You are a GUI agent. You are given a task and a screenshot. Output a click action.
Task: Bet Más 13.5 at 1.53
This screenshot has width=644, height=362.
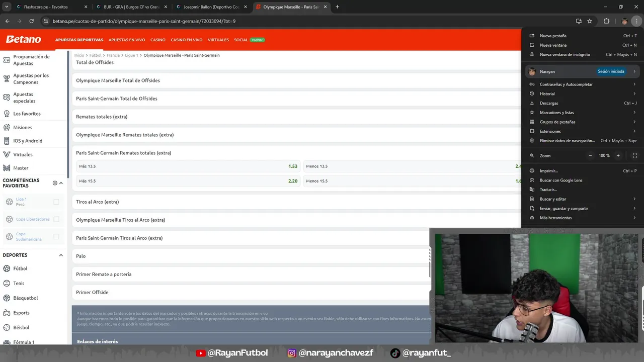click(x=188, y=166)
